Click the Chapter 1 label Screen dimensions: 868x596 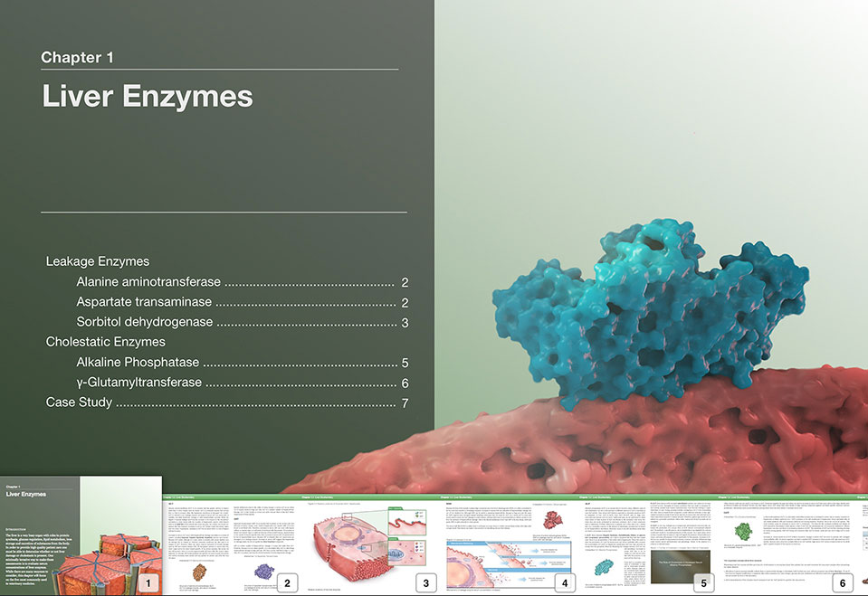click(77, 58)
